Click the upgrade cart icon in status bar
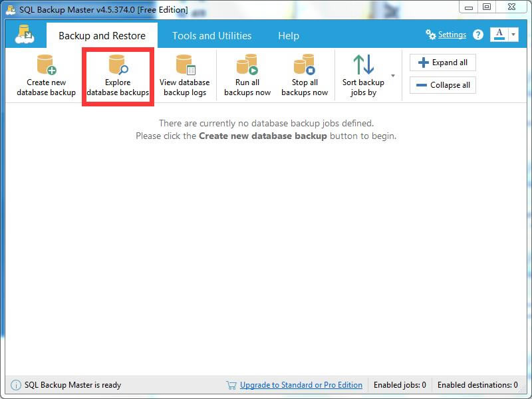The height and width of the screenshot is (399, 532). (231, 385)
